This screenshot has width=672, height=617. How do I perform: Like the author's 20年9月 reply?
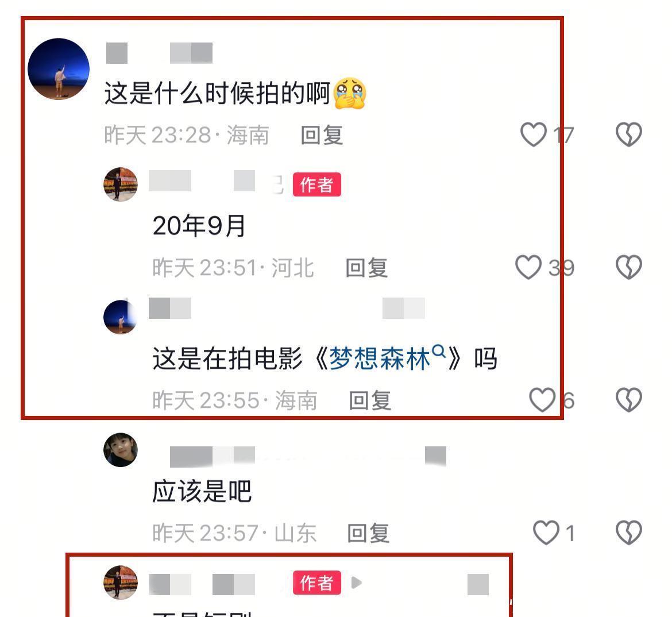click(528, 267)
